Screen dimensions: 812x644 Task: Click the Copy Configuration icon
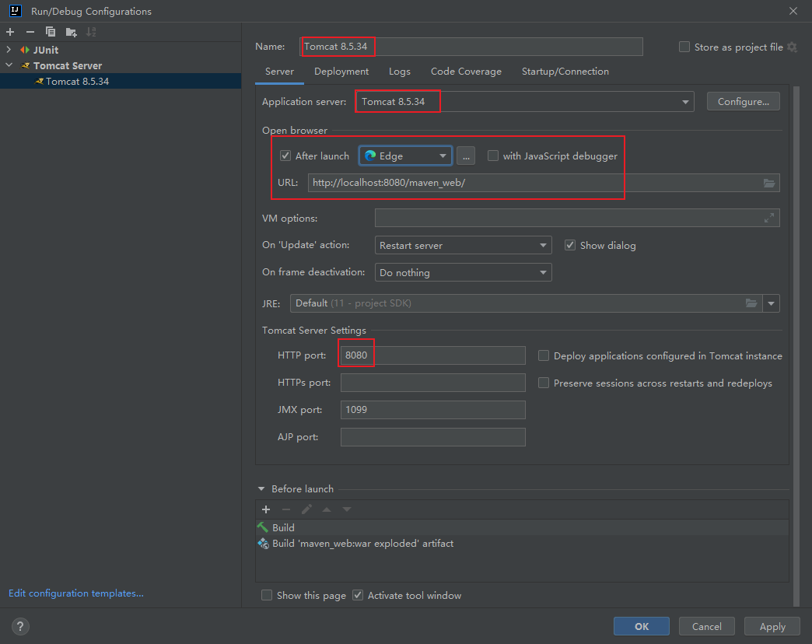(51, 32)
